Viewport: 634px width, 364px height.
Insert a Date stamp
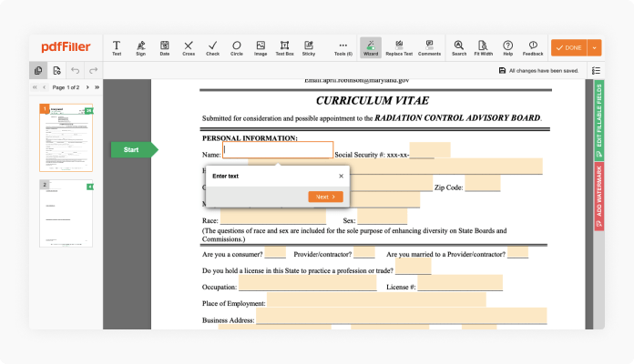coord(165,47)
